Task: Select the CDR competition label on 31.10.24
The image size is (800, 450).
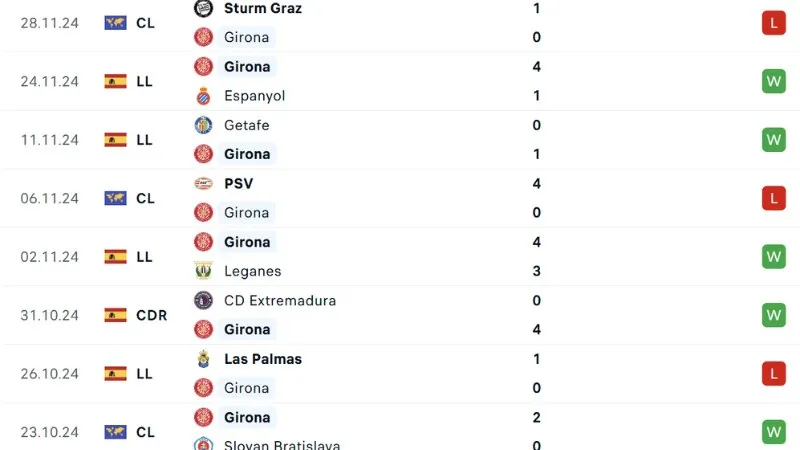Action: point(151,315)
